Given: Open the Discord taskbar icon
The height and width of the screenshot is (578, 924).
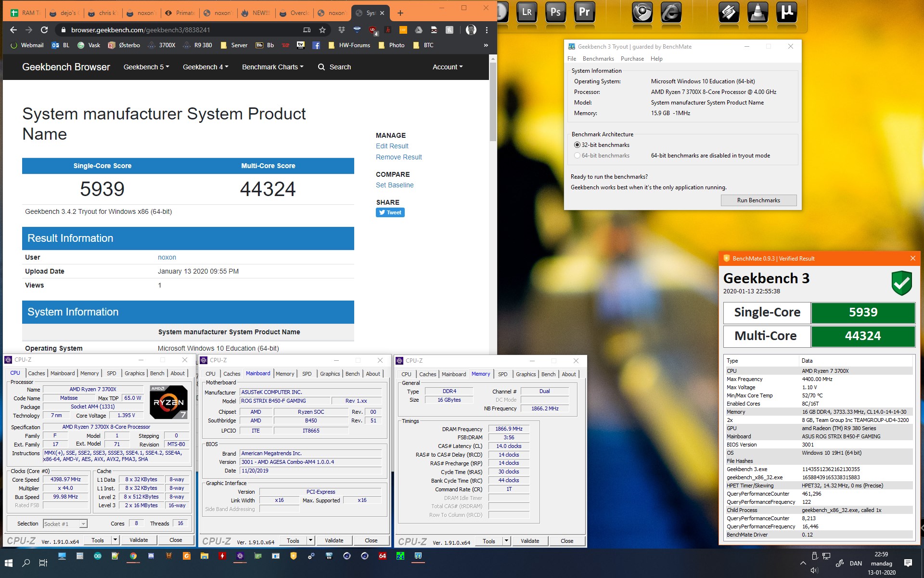Looking at the screenshot, I should [151, 556].
